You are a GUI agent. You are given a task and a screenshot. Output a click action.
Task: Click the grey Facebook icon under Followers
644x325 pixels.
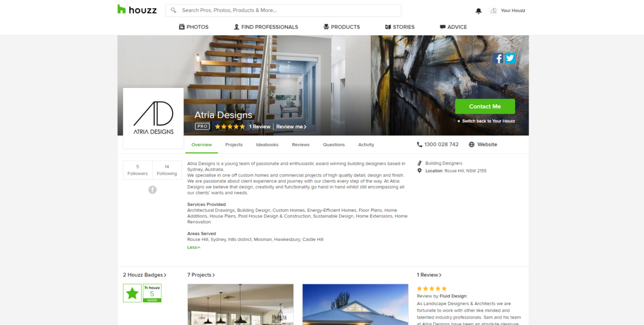pos(153,190)
